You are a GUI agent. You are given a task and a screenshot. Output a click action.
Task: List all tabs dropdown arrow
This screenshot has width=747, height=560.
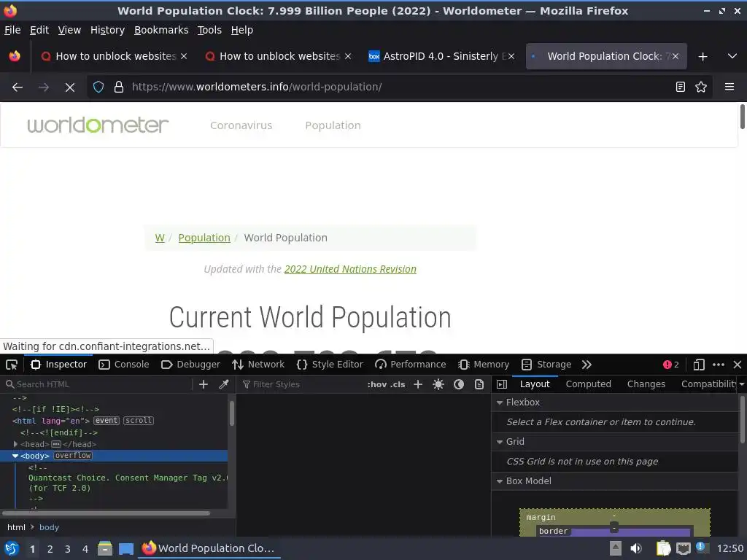[732, 56]
